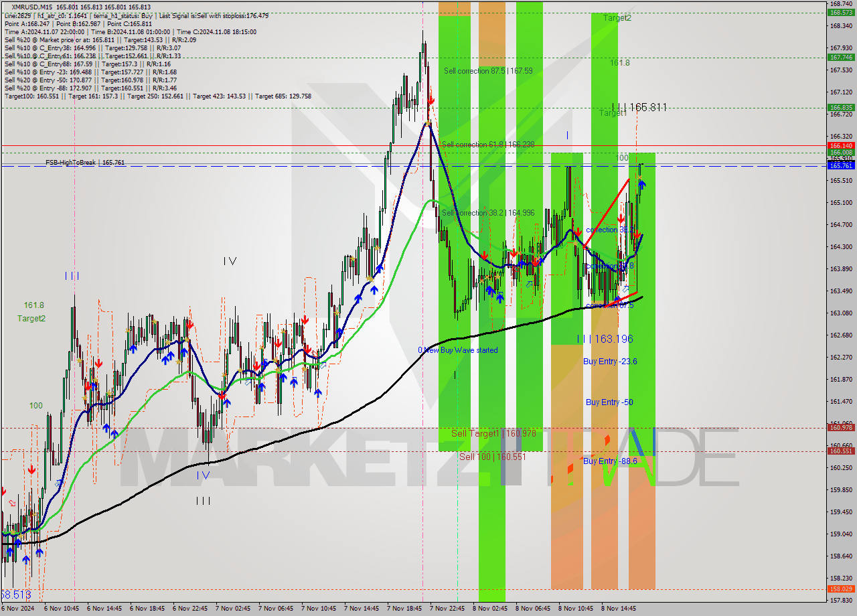The width and height of the screenshot is (857, 616).
Task: Click 'Sell Target1 | 160.978' label
Action: 493,433
